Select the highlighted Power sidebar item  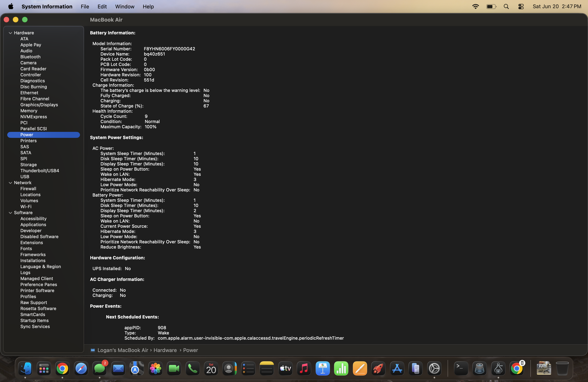tap(43, 135)
